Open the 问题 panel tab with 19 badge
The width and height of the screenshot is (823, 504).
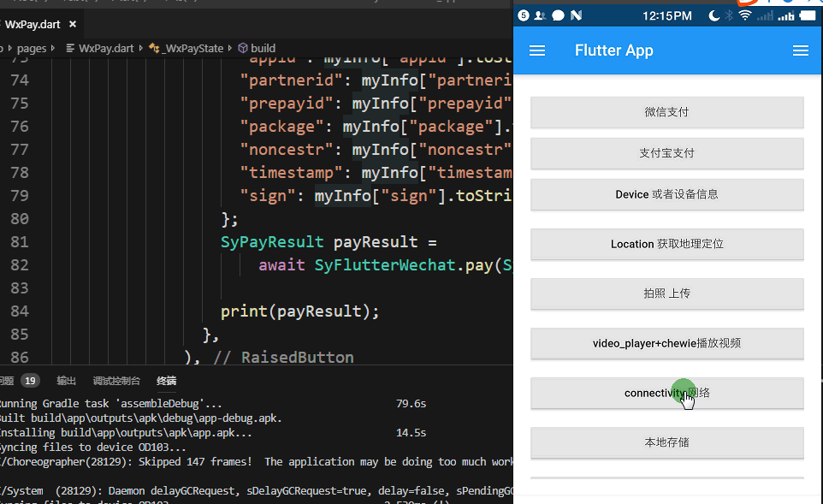tap(19, 381)
